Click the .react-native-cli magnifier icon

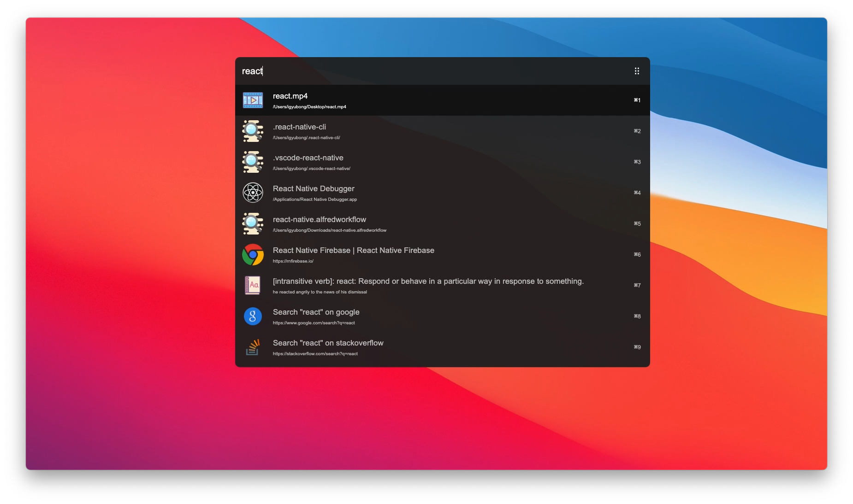coord(253,131)
